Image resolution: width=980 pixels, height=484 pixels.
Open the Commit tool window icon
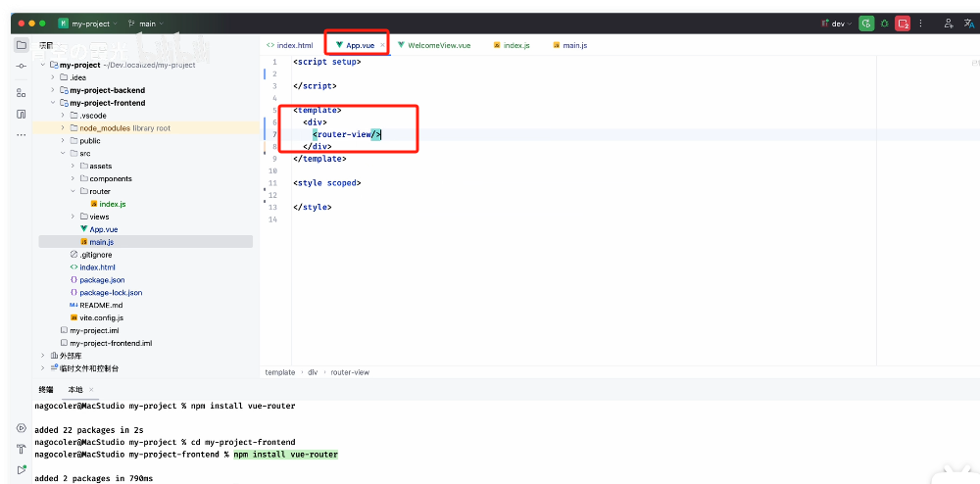click(22, 67)
